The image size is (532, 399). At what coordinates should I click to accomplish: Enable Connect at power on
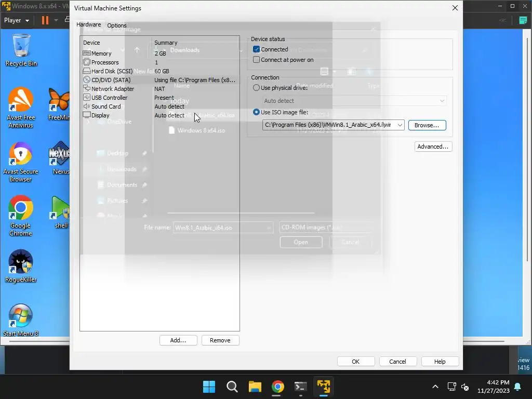pyautogui.click(x=257, y=60)
